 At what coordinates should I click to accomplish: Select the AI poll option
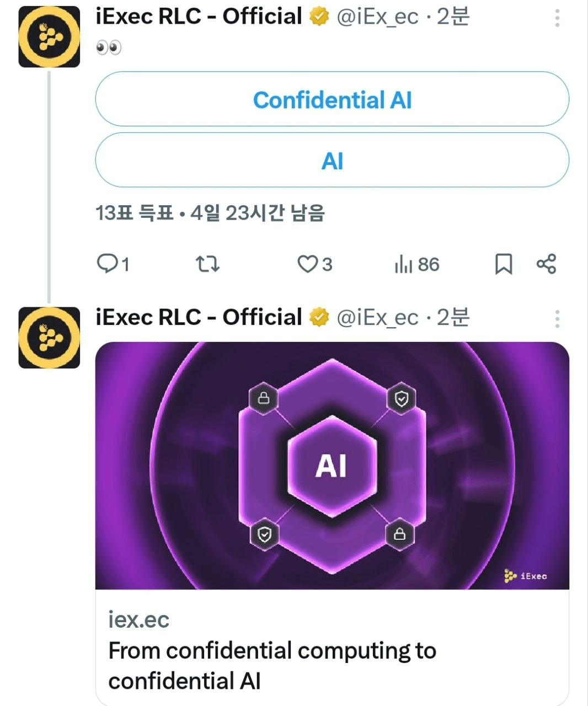coord(332,161)
